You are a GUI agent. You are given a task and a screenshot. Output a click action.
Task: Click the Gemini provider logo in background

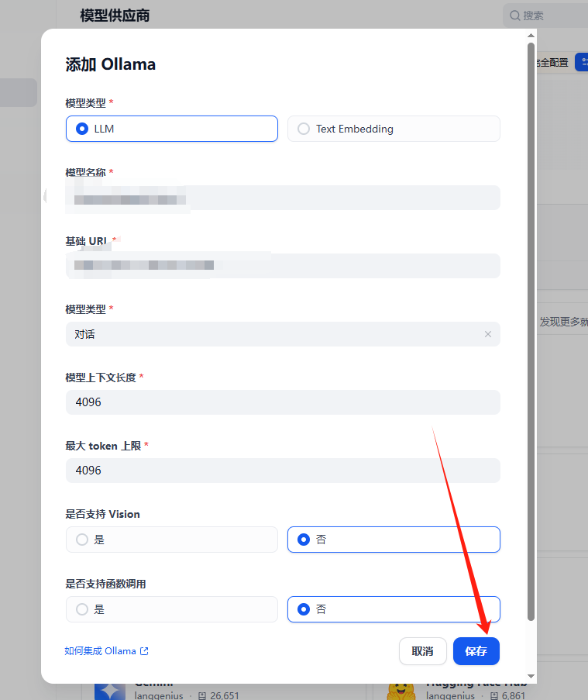coord(110,691)
